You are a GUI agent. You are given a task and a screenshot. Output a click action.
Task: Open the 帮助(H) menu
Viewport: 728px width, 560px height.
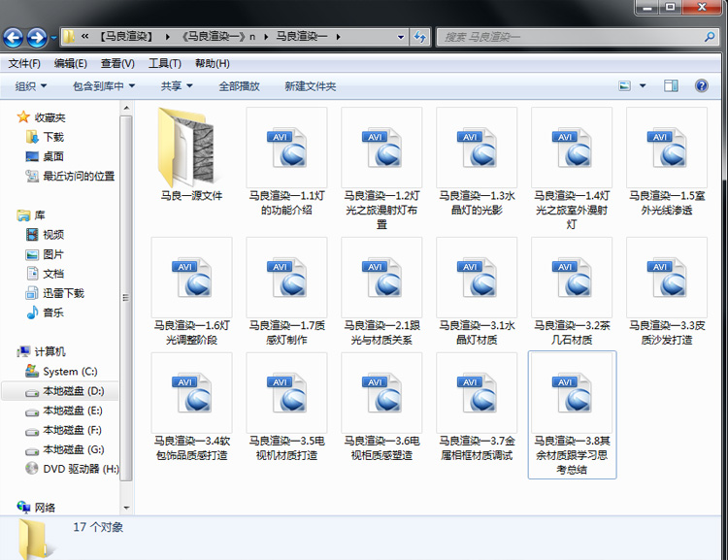pyautogui.click(x=212, y=63)
